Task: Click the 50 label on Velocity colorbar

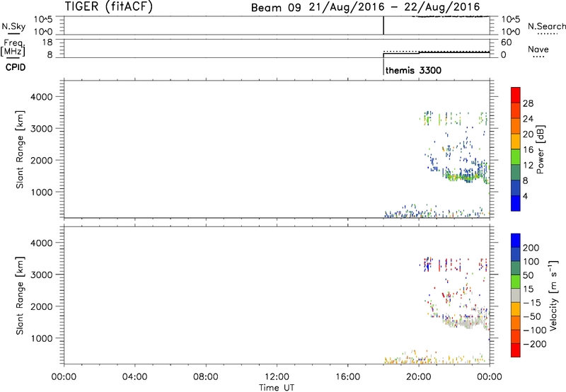Action: point(529,275)
